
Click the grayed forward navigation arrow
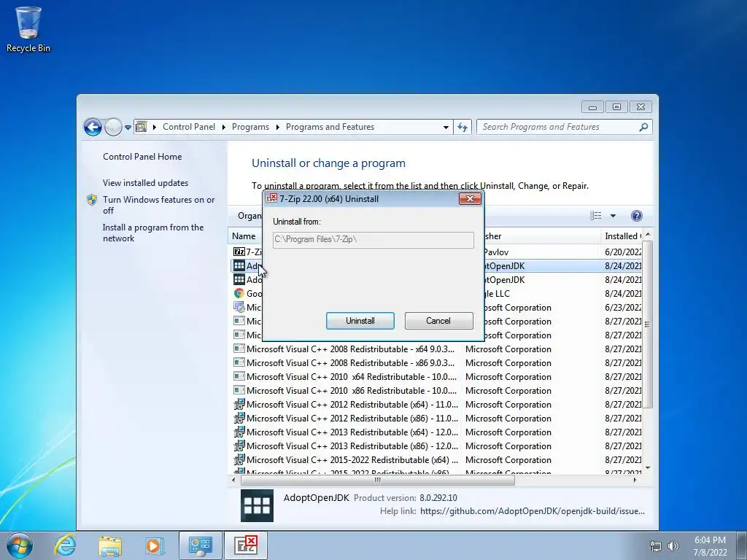pyautogui.click(x=113, y=127)
